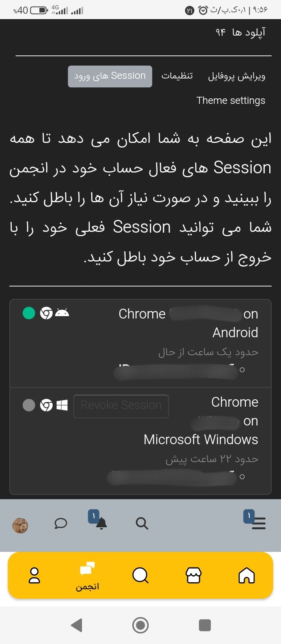Open the hamburger menu with notification badge

[258, 523]
